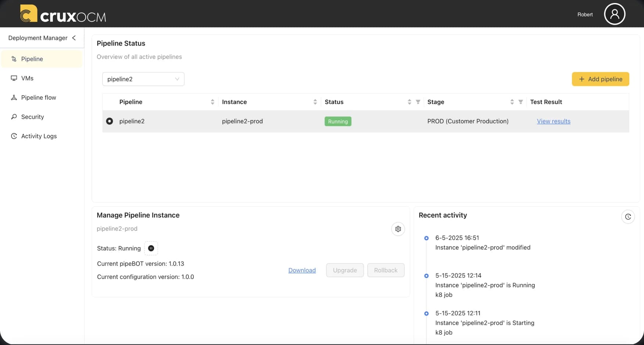Click 'Current pipeBOT version: 1.0.13' text

click(140, 264)
